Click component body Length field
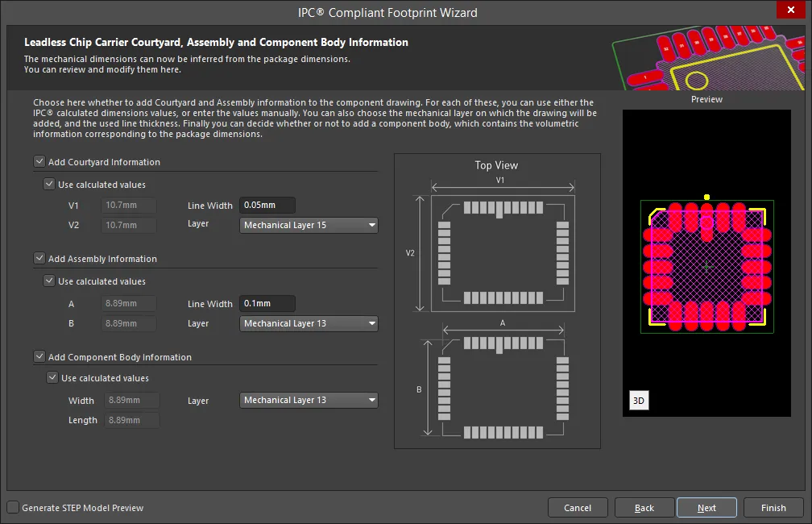The width and height of the screenshot is (812, 524). click(x=132, y=420)
